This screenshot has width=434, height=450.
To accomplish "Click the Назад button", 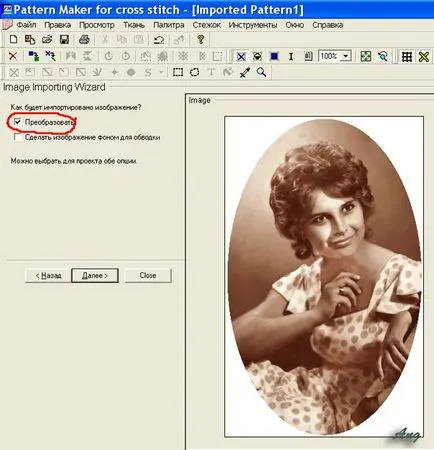I will tap(48, 276).
